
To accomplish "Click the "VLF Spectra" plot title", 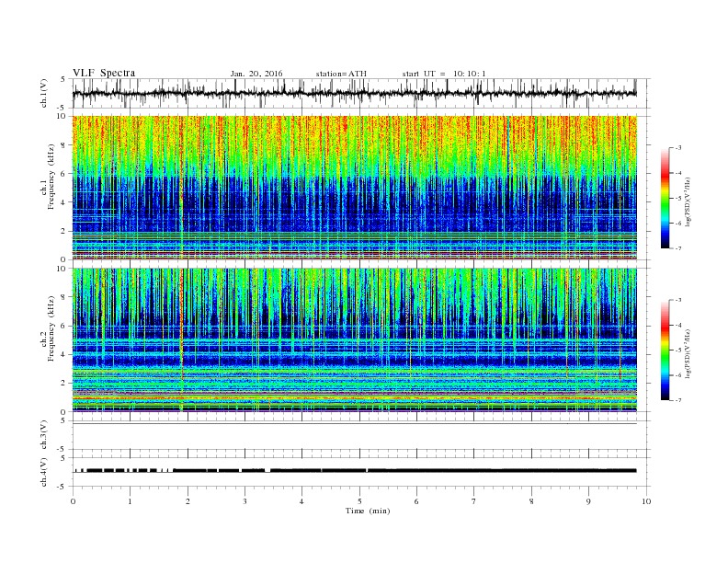I will [x=104, y=73].
